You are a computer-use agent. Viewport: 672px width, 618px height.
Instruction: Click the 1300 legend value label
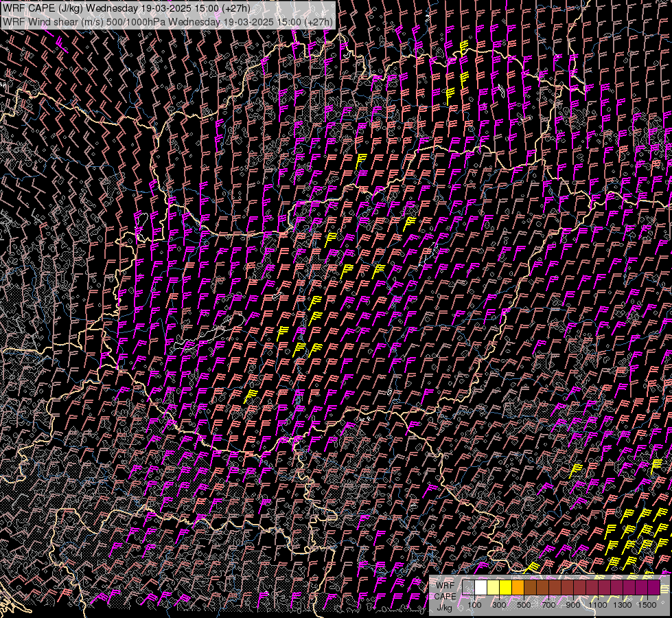pos(623,605)
